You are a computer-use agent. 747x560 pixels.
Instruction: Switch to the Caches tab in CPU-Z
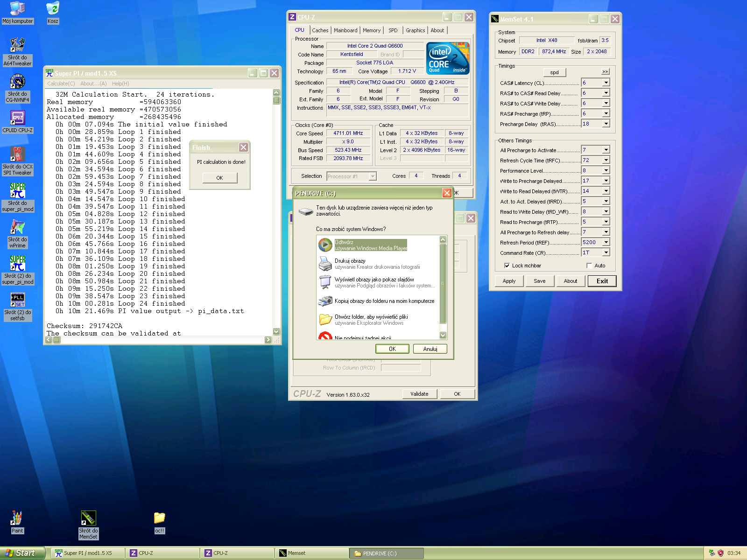[320, 30]
